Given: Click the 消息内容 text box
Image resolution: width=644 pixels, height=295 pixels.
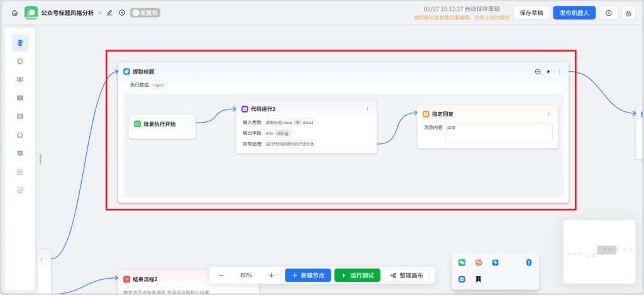Looking at the screenshot, I should tap(499, 133).
